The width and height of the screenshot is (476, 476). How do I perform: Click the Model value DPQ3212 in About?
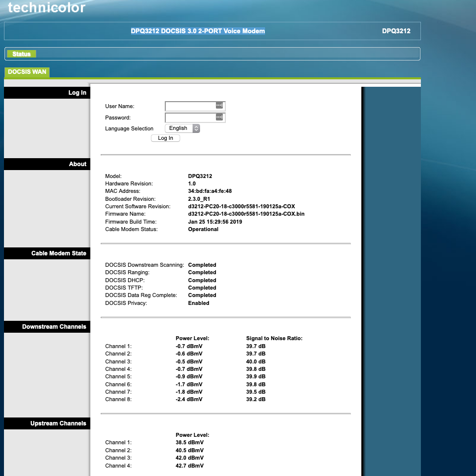[x=200, y=176]
